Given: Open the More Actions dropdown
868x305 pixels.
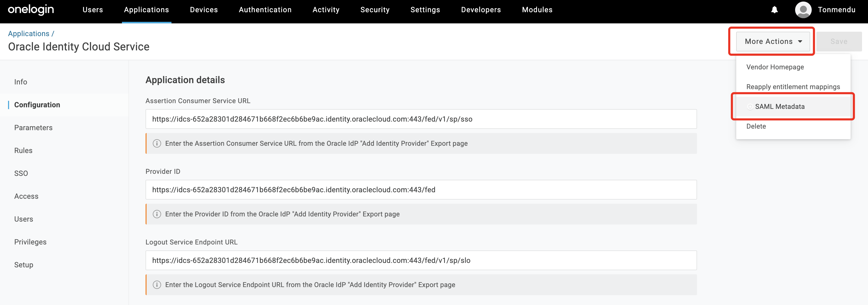Looking at the screenshot, I should [773, 42].
